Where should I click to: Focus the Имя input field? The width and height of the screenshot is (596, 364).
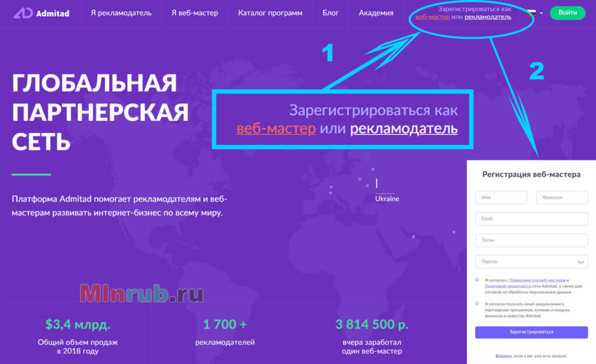pos(501,197)
